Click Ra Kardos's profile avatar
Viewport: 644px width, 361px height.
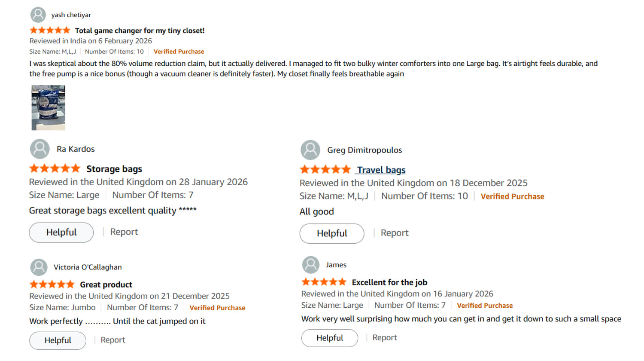coord(40,149)
